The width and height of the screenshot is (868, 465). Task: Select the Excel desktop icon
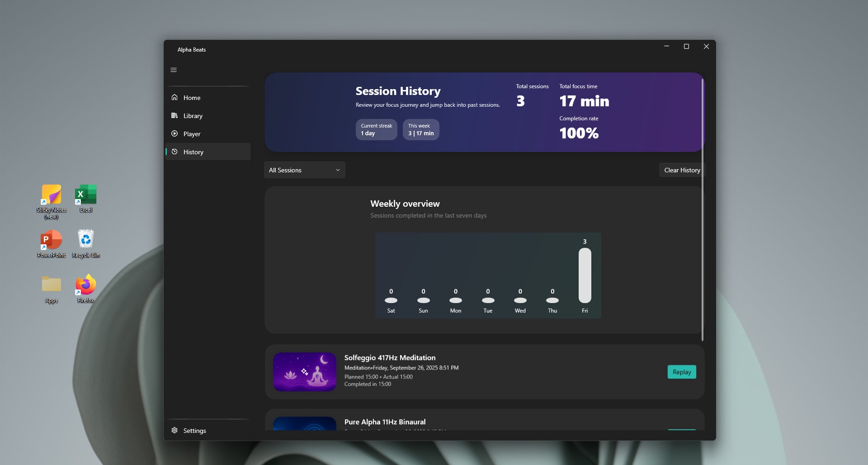(x=86, y=199)
